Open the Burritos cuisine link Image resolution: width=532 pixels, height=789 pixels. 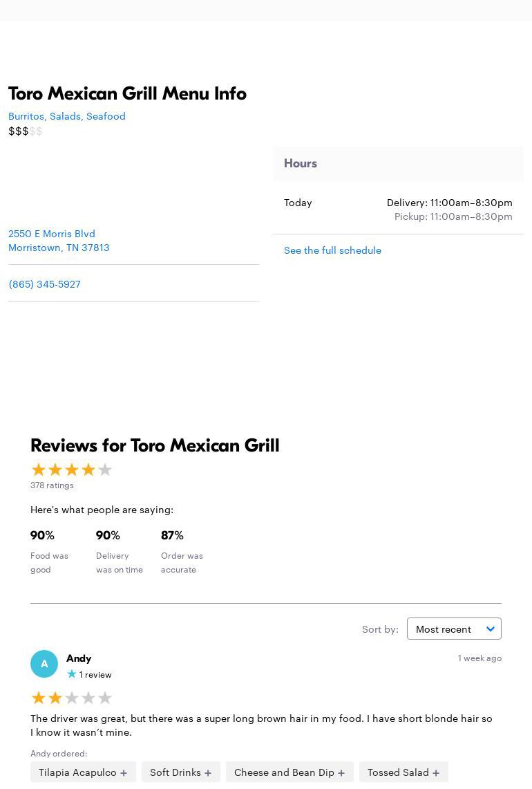(26, 116)
